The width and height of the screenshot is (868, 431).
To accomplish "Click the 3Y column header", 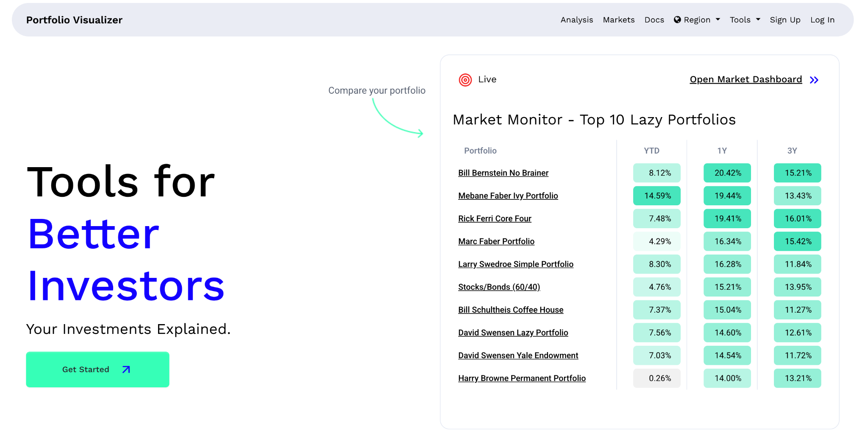I will tap(792, 151).
